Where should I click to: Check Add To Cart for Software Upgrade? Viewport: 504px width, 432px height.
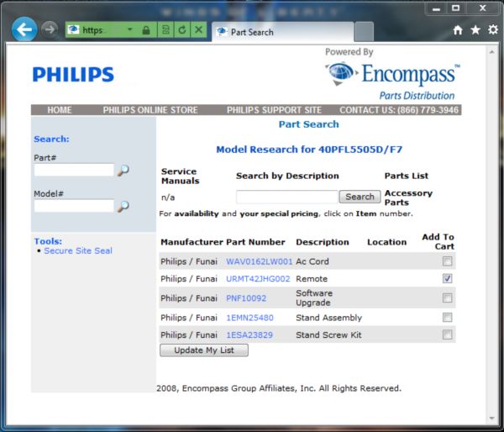pyautogui.click(x=447, y=298)
